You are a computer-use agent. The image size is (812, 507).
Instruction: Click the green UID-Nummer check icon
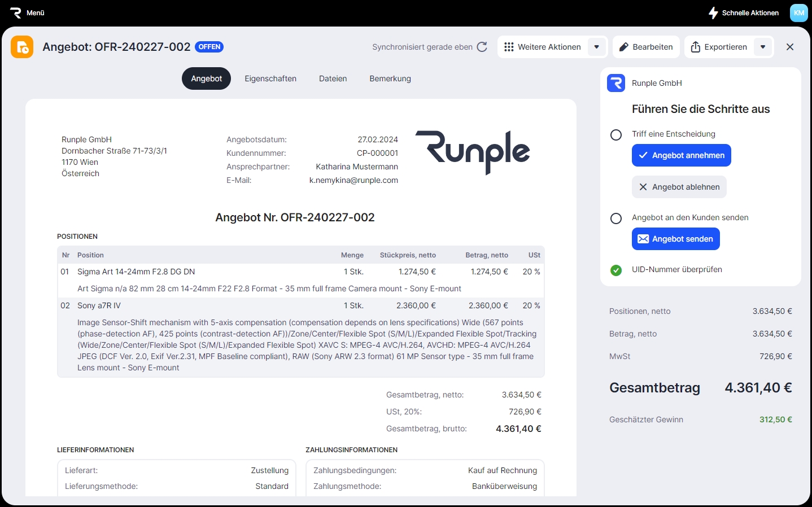(x=616, y=270)
